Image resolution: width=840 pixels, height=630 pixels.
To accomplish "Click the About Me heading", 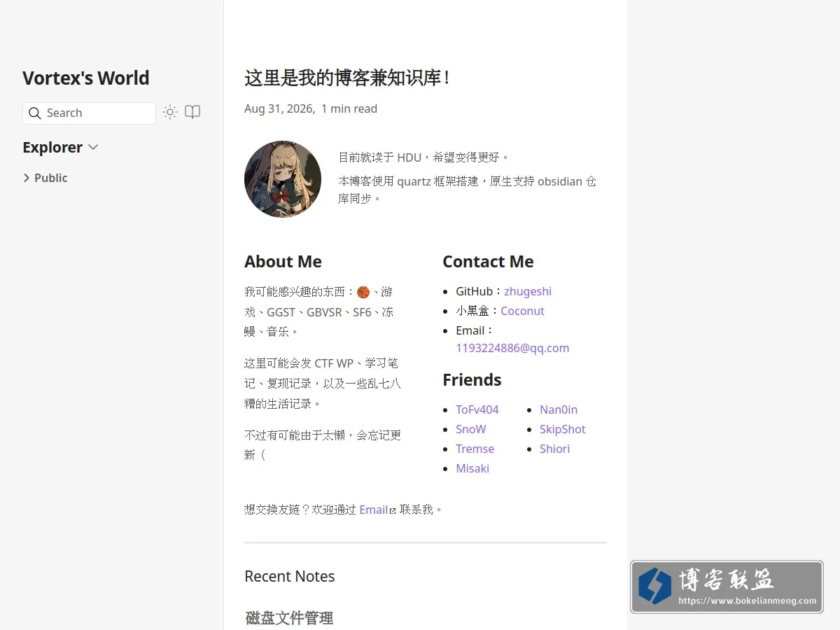I will (283, 262).
